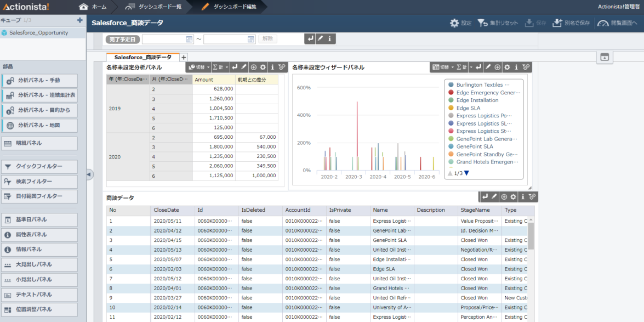Screen dimensions: 644x322
Task: Click circled plus on 商談データ panel toolbar
Action: point(504,197)
